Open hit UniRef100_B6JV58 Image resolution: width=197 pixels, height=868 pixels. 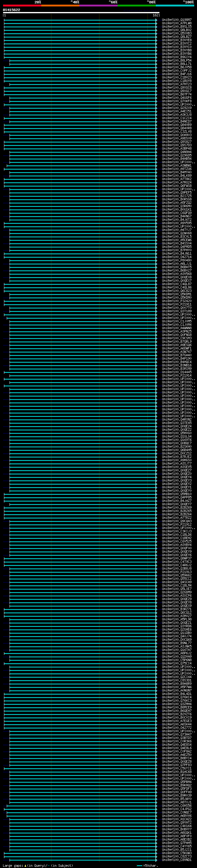point(176,67)
